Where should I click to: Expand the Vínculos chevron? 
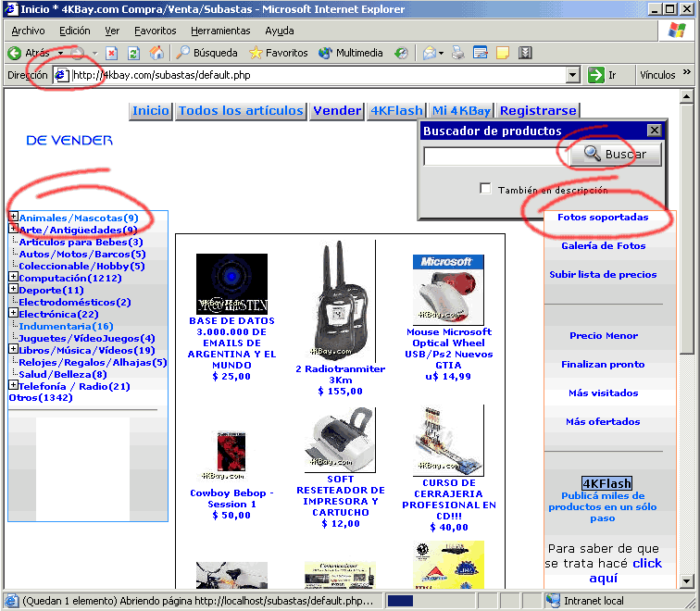[x=687, y=72]
